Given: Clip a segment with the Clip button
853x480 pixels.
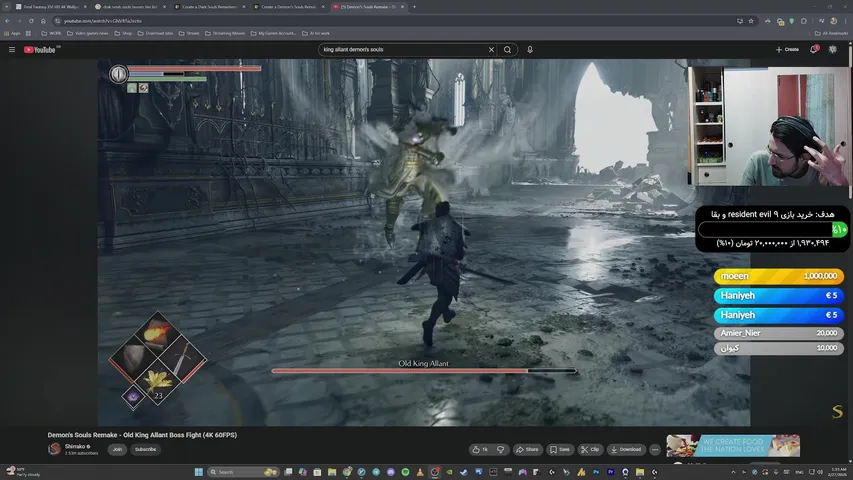Looking at the screenshot, I should coord(590,450).
